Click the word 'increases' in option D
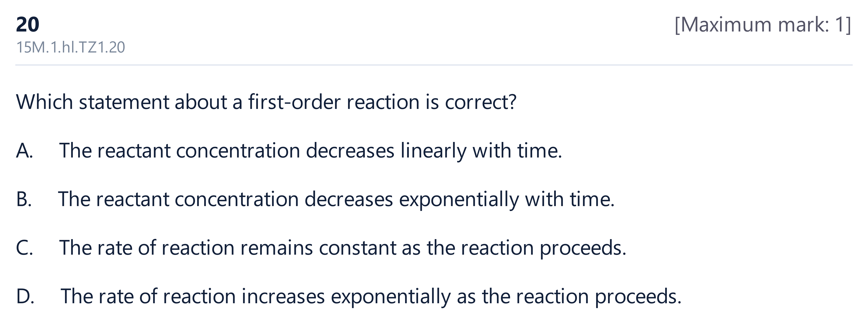The image size is (868, 322). [283, 296]
